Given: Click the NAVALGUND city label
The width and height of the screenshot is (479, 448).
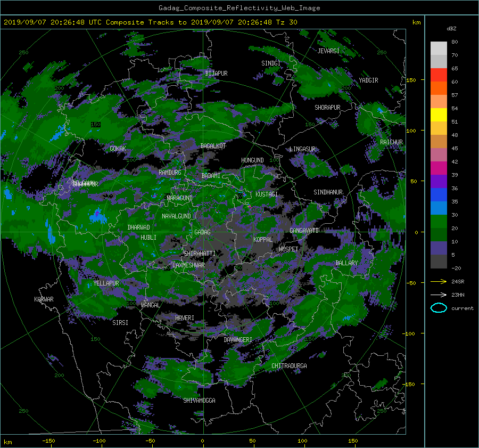Looking at the screenshot, I should click(176, 216).
